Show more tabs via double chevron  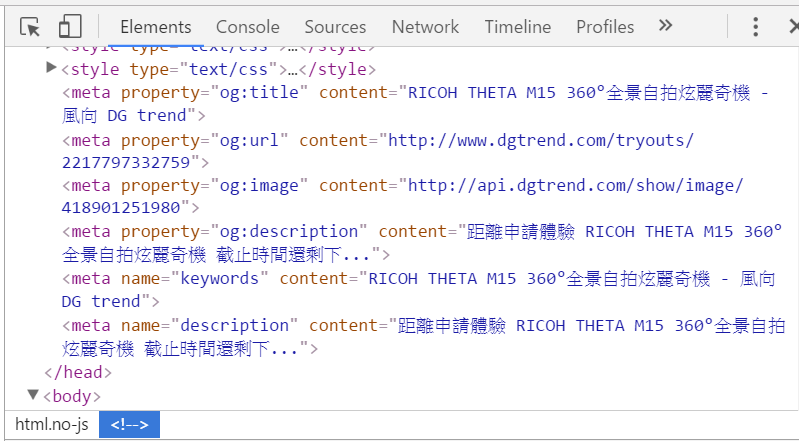[665, 25]
